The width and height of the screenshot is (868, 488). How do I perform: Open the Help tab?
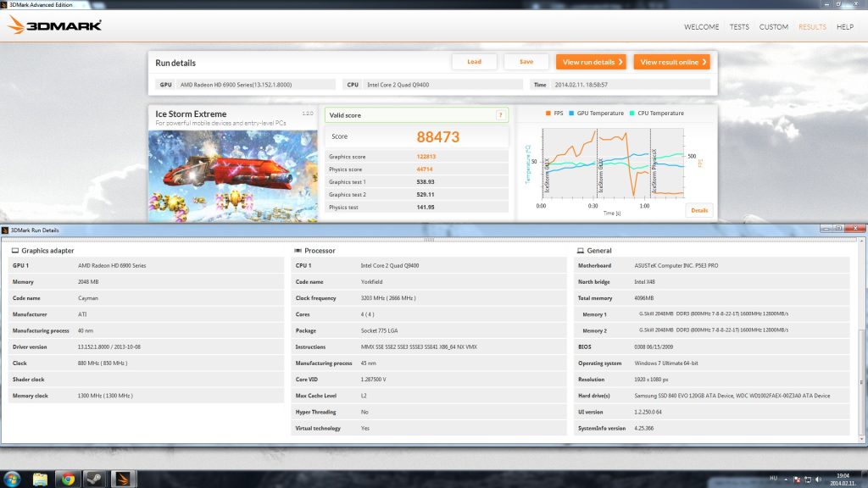tap(845, 26)
